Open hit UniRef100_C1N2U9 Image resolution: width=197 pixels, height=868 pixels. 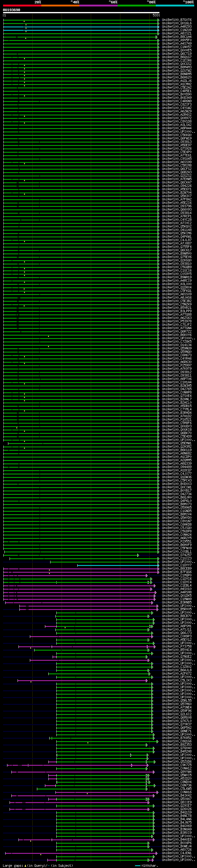tap(177, 30)
